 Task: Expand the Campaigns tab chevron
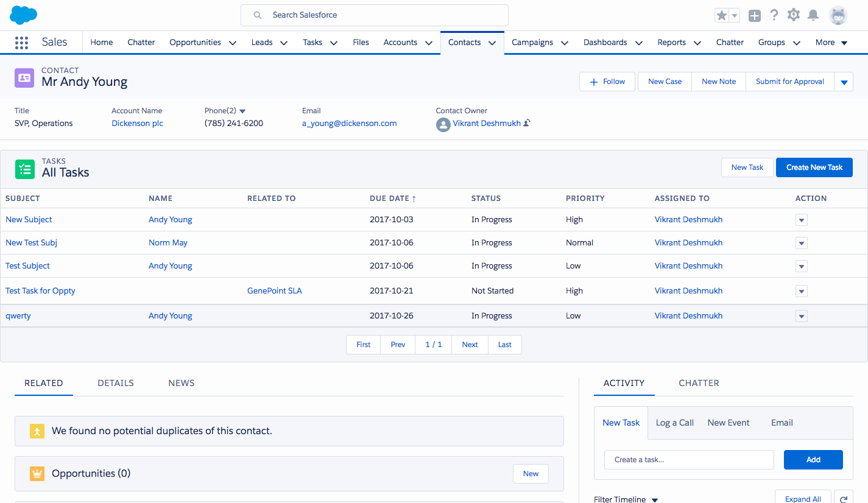[x=565, y=43]
